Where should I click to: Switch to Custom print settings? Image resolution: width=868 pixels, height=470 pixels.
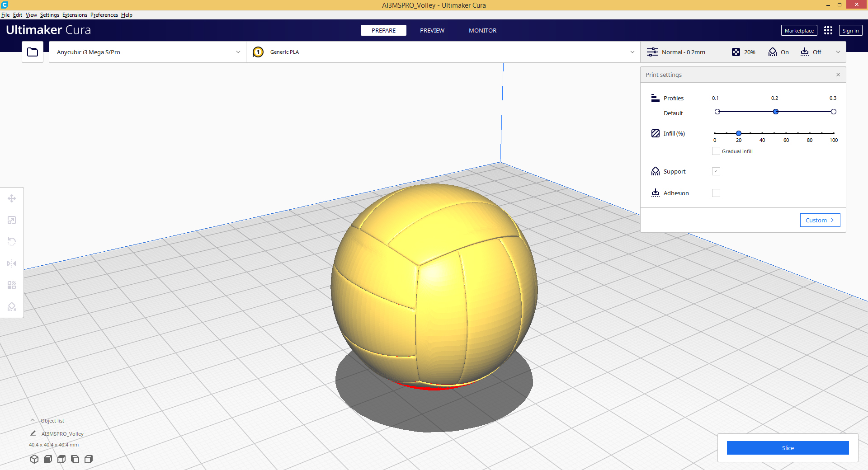[x=820, y=220]
